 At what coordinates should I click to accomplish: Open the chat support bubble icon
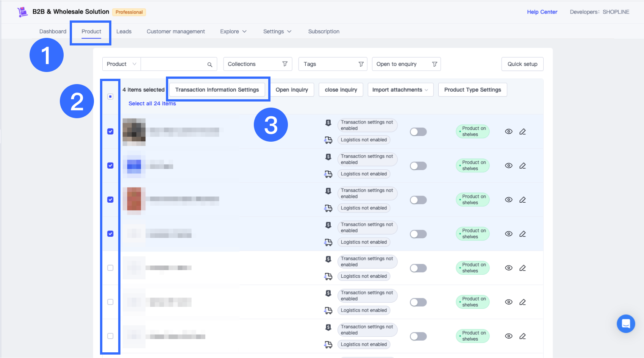(626, 324)
